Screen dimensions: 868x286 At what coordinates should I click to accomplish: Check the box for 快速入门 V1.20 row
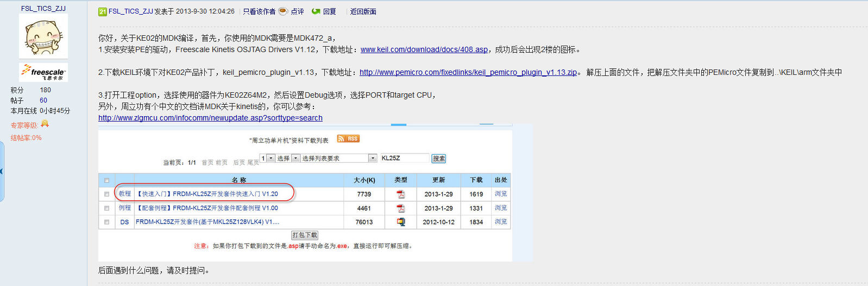pyautogui.click(x=106, y=194)
